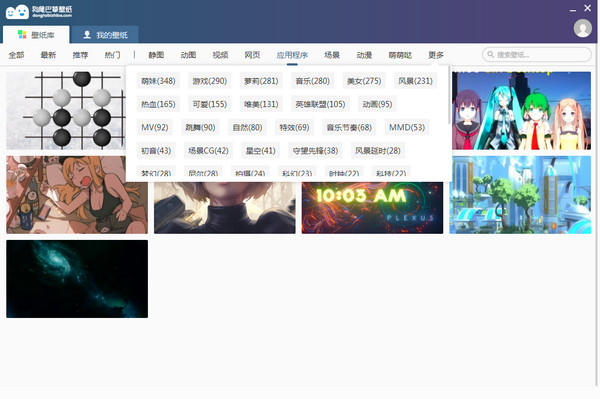Image resolution: width=600 pixels, height=399 pixels.
Task: Filter by the 可爱(155) tag
Action: click(209, 104)
